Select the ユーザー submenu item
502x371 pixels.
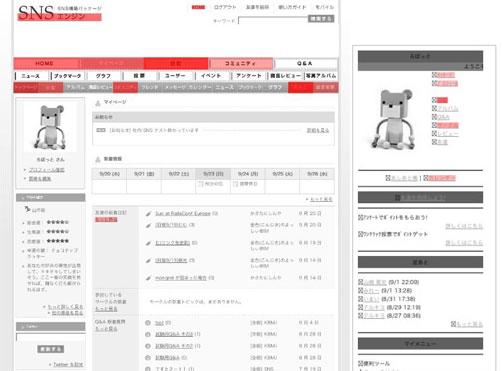coord(175,76)
